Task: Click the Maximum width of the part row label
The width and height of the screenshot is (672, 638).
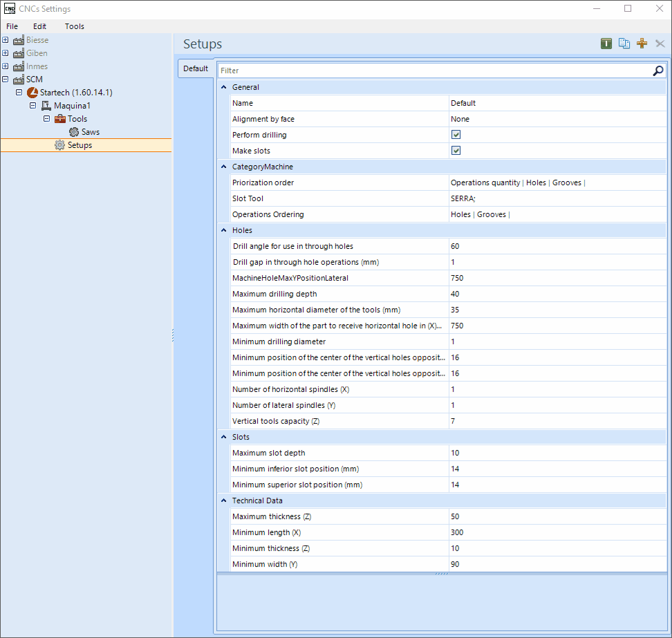Action: click(x=337, y=326)
